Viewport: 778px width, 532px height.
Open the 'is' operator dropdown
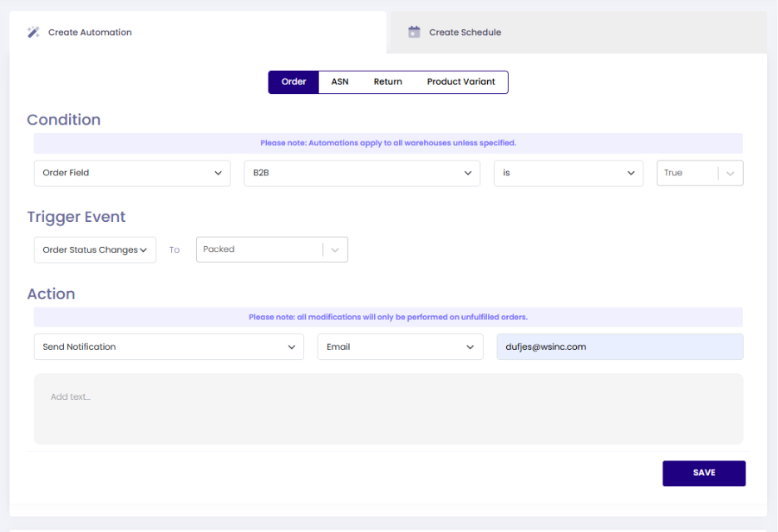[568, 173]
